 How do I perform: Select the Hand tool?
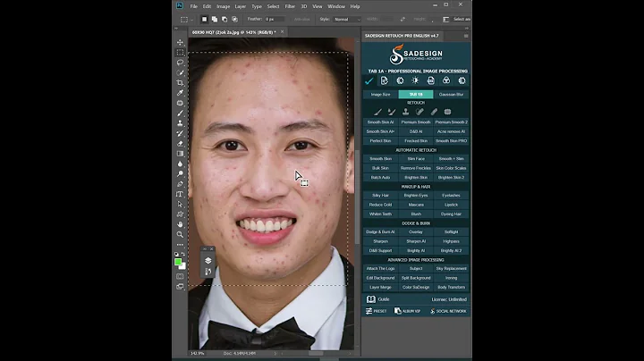point(180,224)
